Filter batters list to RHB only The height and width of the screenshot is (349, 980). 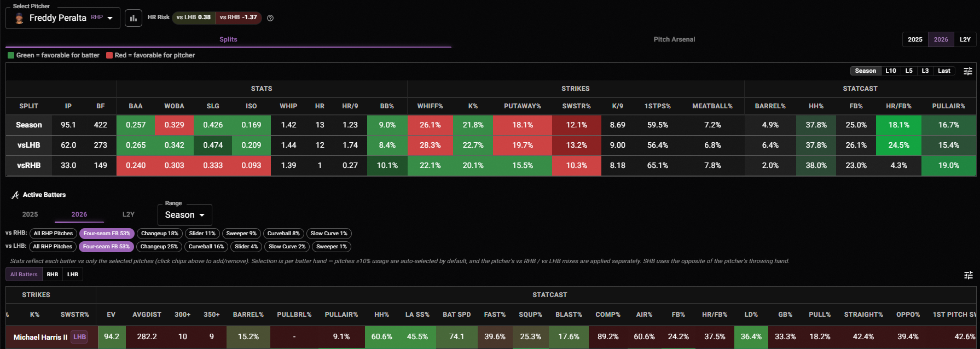pos(53,275)
